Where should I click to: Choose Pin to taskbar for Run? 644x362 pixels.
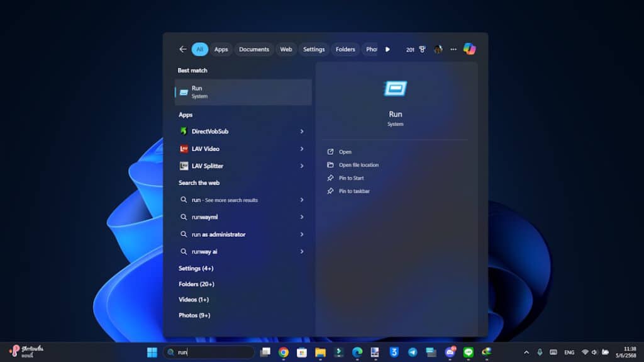pos(354,191)
